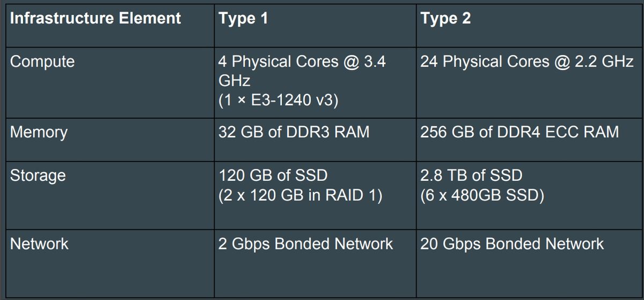Screen dimensions: 644x300
Task: Click the Memory row label
Action: 39,132
